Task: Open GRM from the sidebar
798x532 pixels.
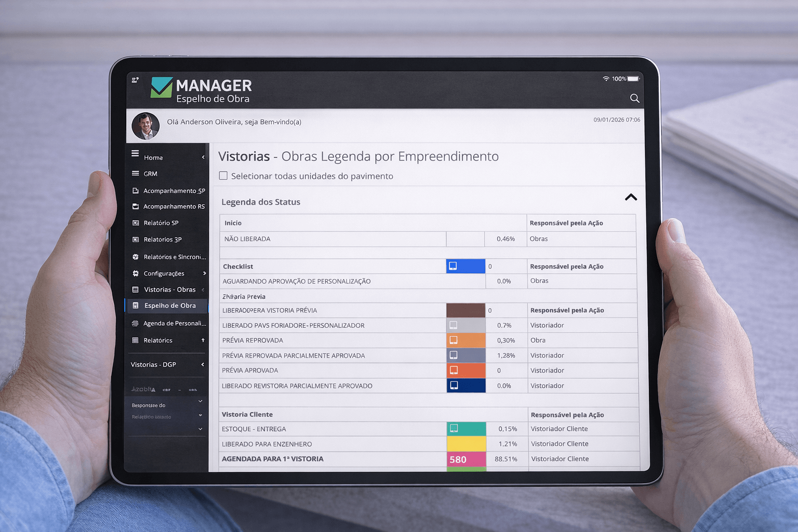Action: tap(150, 174)
